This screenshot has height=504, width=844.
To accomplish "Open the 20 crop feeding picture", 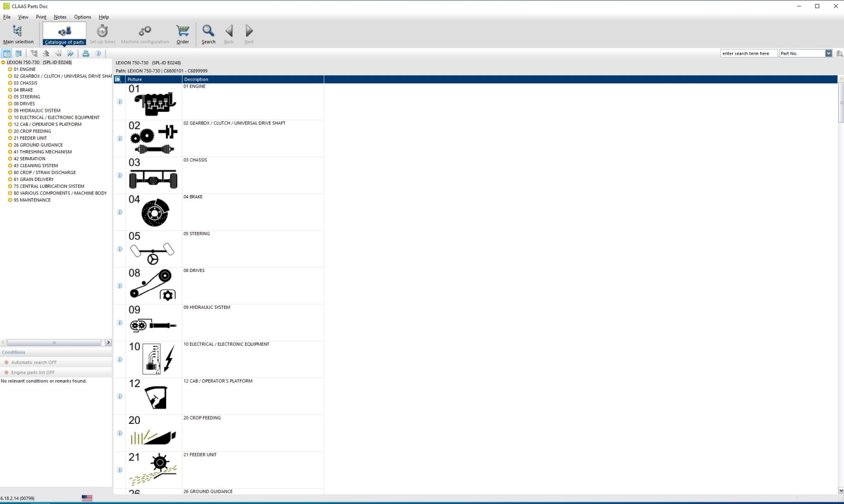I will point(154,433).
